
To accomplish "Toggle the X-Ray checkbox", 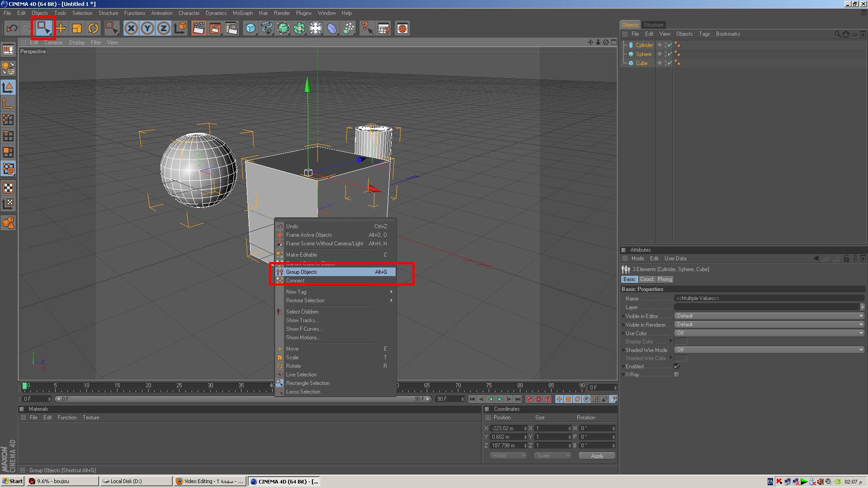I will pyautogui.click(x=676, y=375).
